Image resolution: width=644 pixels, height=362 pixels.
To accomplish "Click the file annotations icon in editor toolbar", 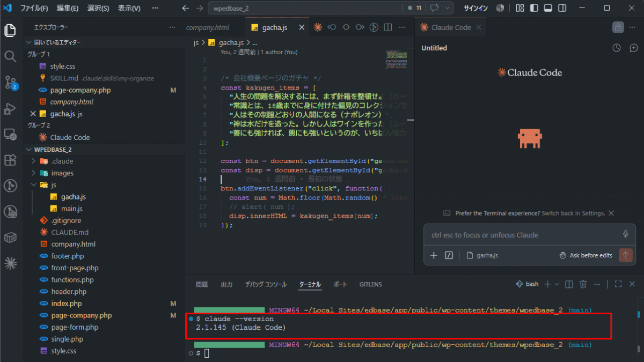I will (x=374, y=27).
